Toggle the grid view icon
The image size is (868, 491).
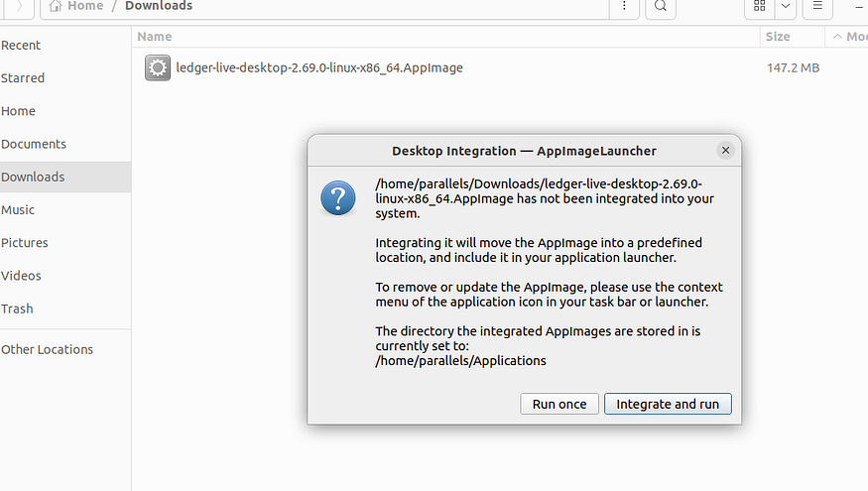tap(760, 6)
